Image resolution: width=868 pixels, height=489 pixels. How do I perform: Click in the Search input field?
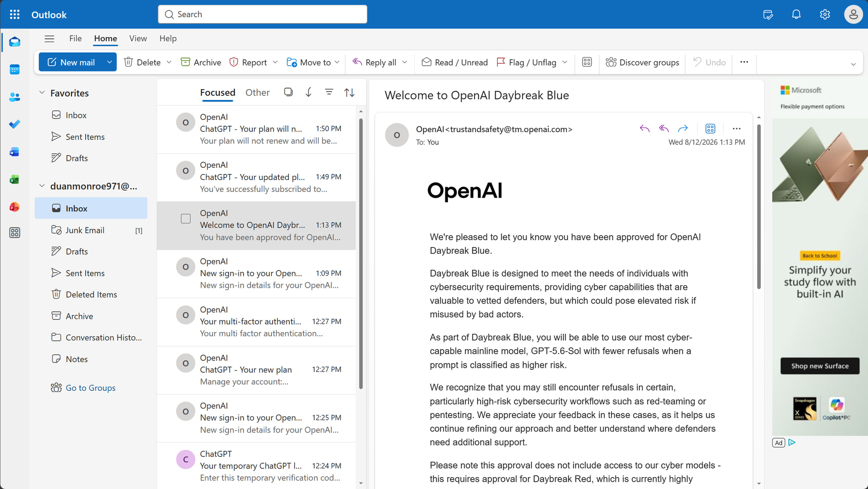pos(263,14)
